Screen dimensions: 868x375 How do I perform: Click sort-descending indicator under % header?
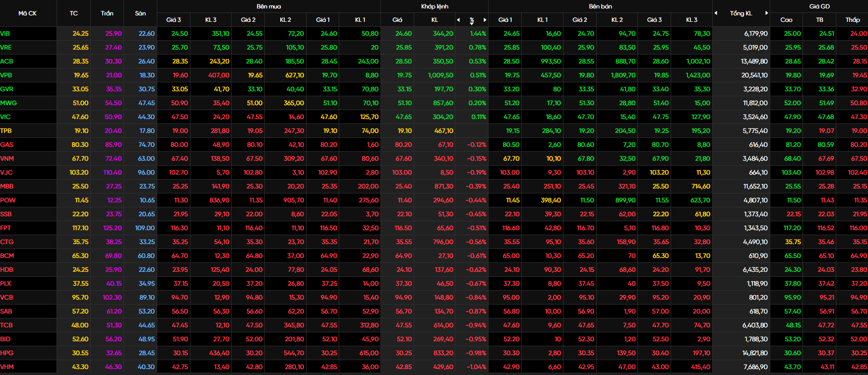pos(472,23)
